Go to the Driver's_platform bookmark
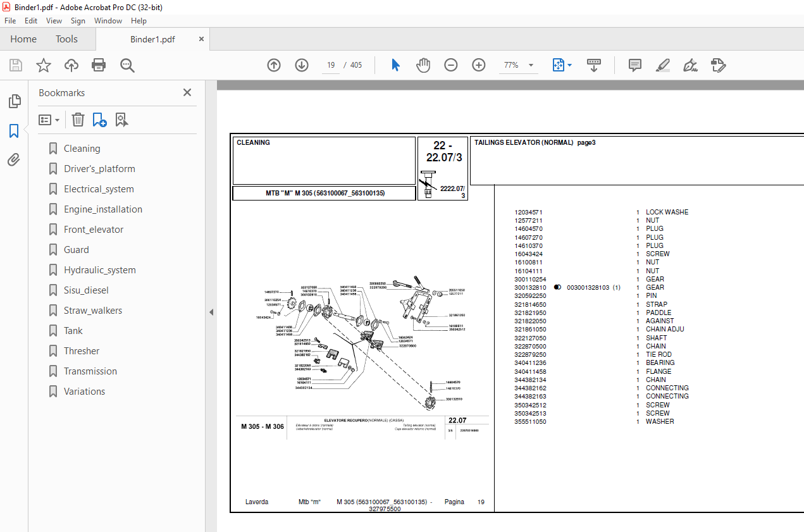The width and height of the screenshot is (804, 532). (99, 169)
